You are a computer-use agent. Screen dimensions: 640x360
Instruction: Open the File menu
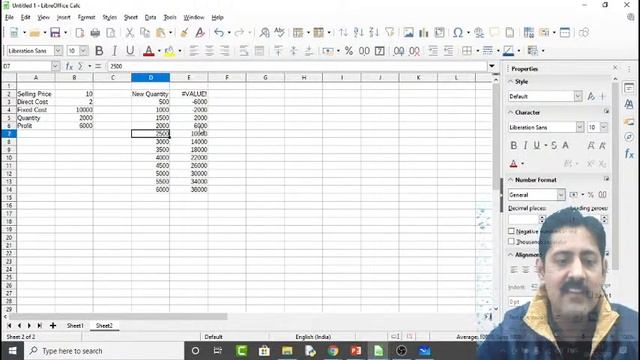pos(9,17)
